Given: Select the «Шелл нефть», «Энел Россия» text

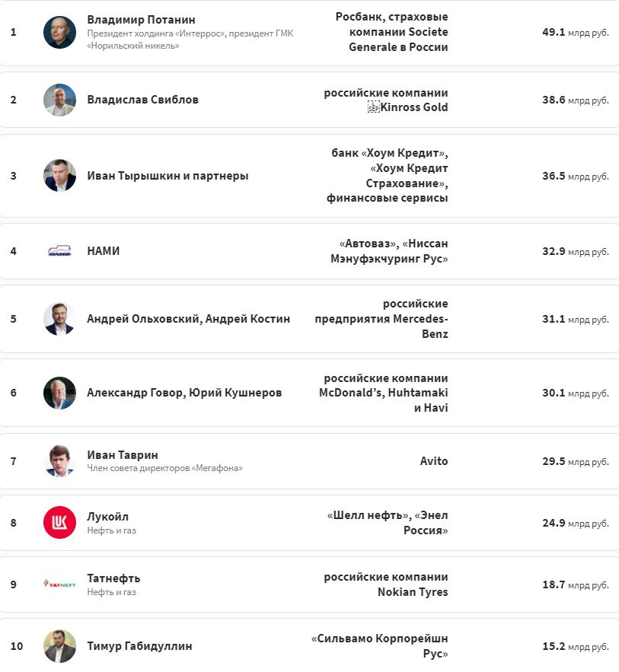Looking at the screenshot, I should pos(388,523).
